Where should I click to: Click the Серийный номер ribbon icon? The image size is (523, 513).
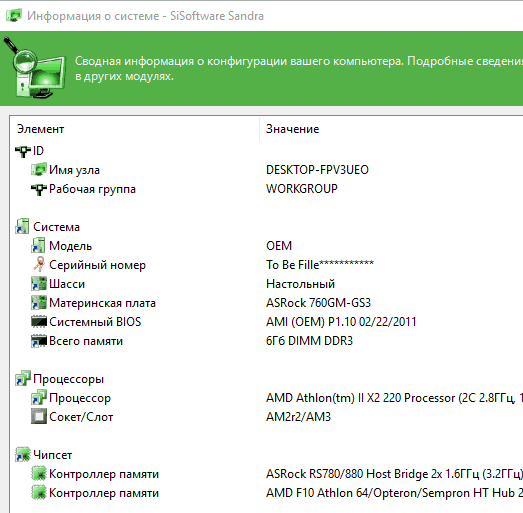(39, 264)
